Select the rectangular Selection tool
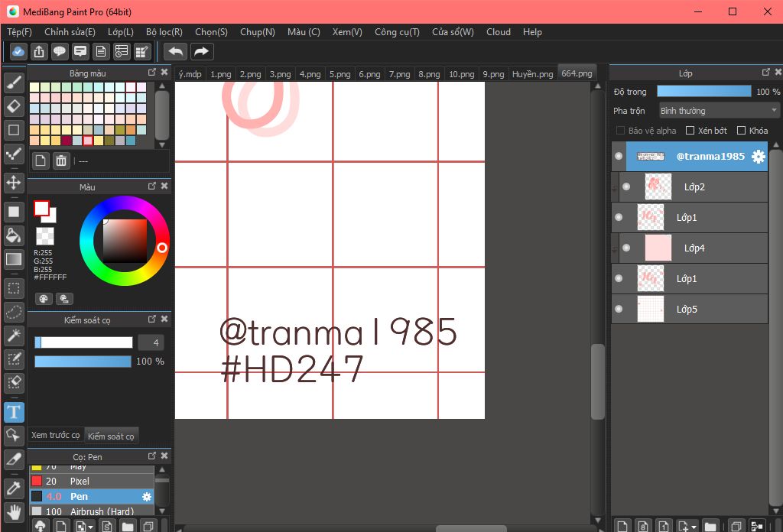 click(x=14, y=288)
